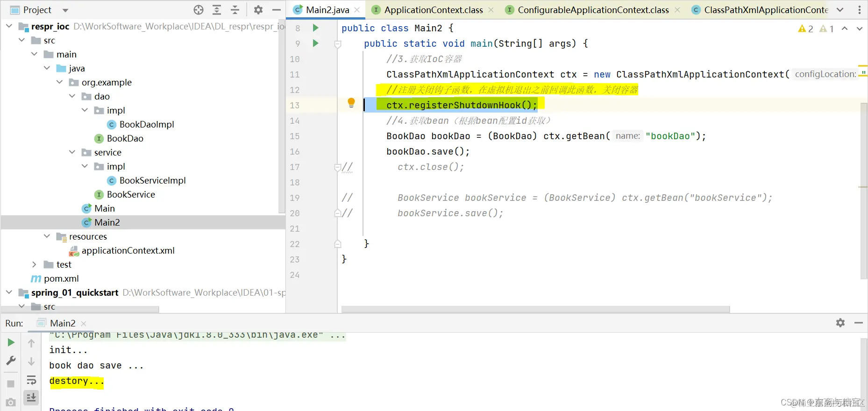Toggle fold marker at line 22 closing brace

tap(338, 244)
